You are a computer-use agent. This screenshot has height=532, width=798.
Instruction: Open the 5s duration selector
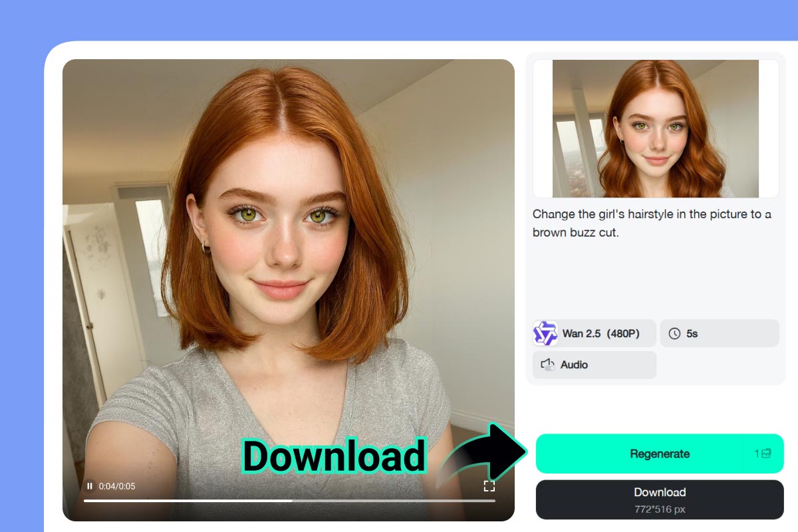[720, 333]
